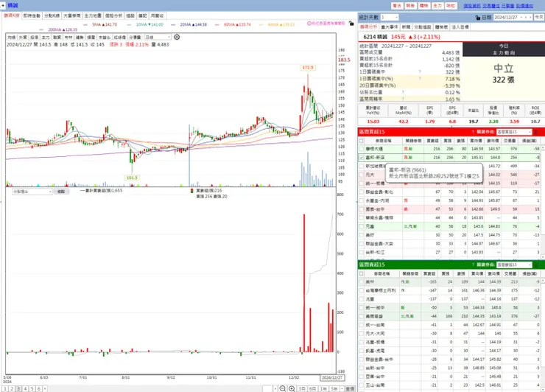The height and width of the screenshot is (392, 545).
Task: Click the 2024/12/27 date marker on chart axis
Action: click(x=332, y=378)
